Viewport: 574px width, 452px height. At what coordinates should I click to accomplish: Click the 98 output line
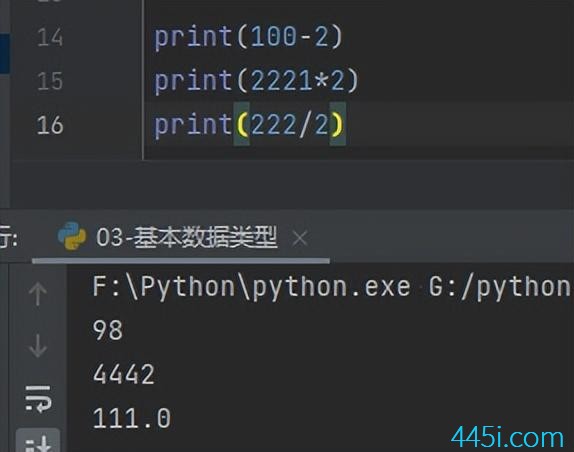point(108,330)
